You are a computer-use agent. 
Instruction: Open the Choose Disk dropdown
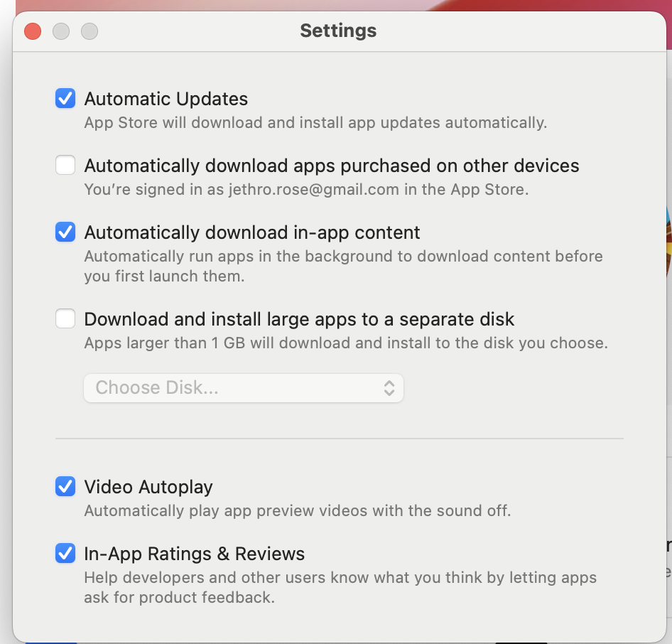pyautogui.click(x=244, y=388)
